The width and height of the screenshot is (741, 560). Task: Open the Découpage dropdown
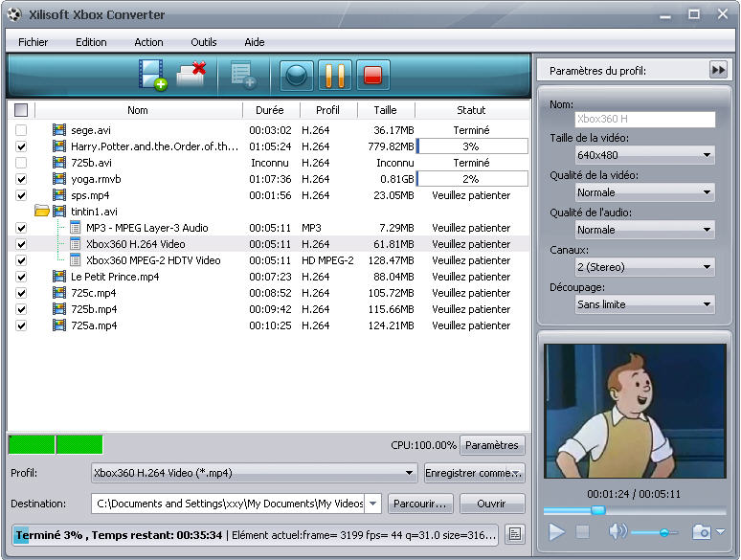(644, 304)
